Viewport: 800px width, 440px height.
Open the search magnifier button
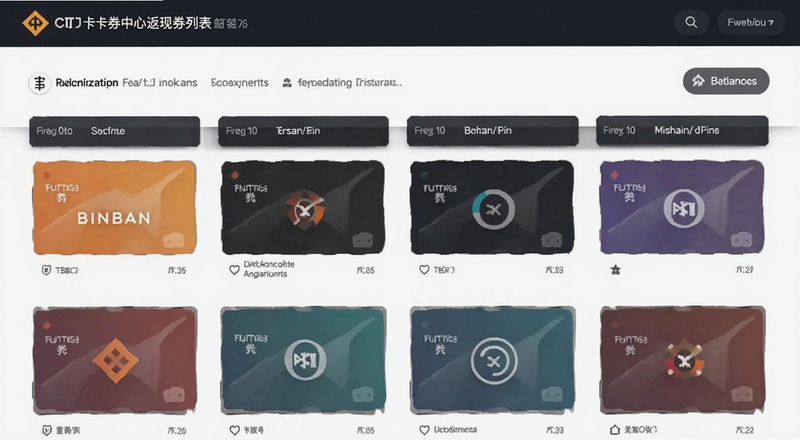pos(691,22)
